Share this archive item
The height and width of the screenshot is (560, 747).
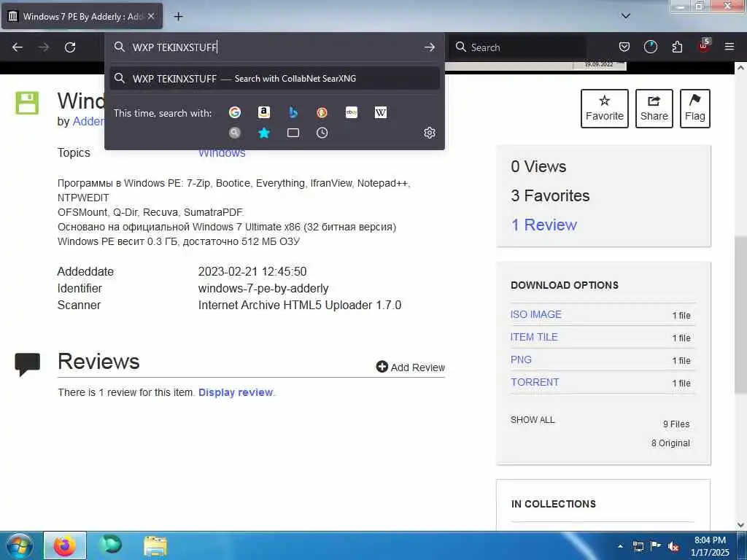pyautogui.click(x=654, y=109)
